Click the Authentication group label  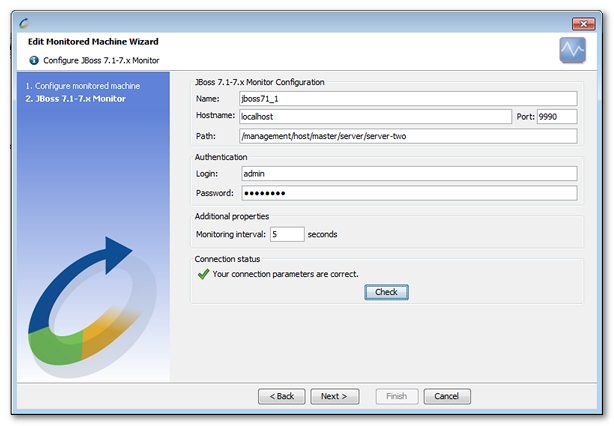(221, 157)
